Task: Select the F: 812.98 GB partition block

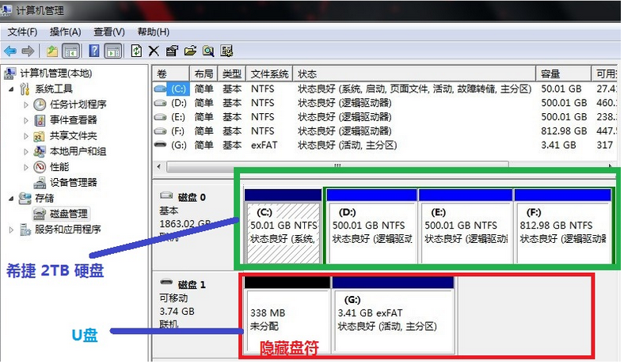Action: 563,226
